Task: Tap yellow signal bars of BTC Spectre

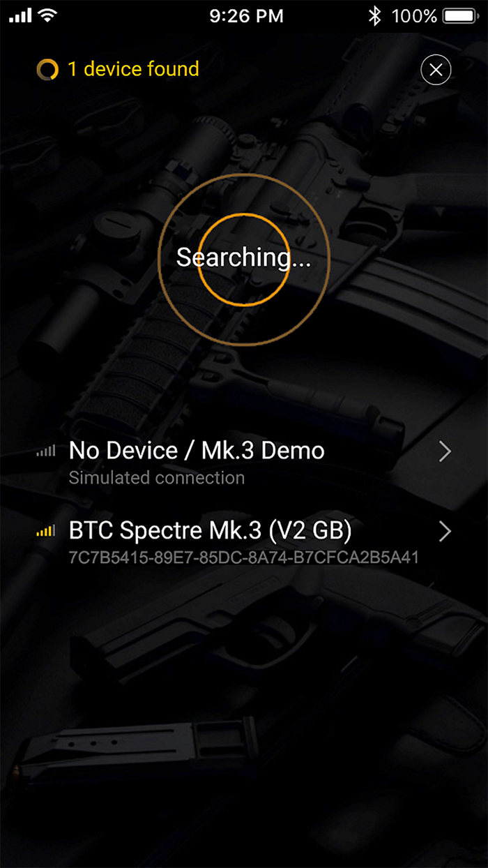Action: click(46, 532)
